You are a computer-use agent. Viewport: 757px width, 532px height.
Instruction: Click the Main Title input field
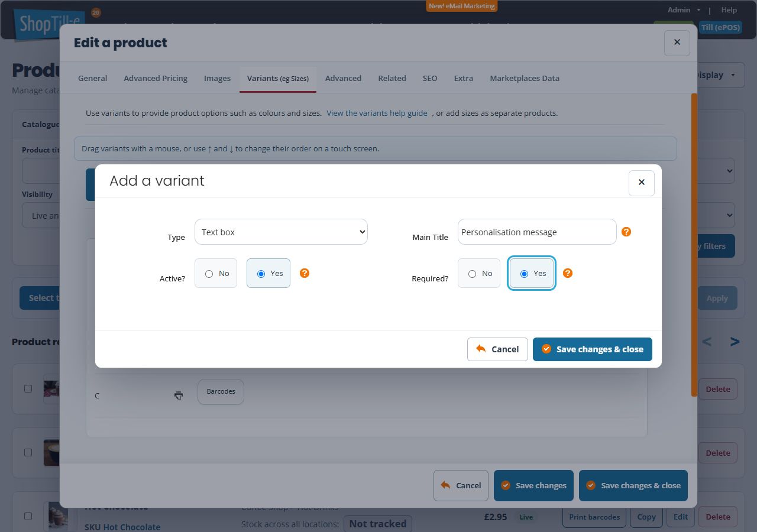tap(537, 232)
